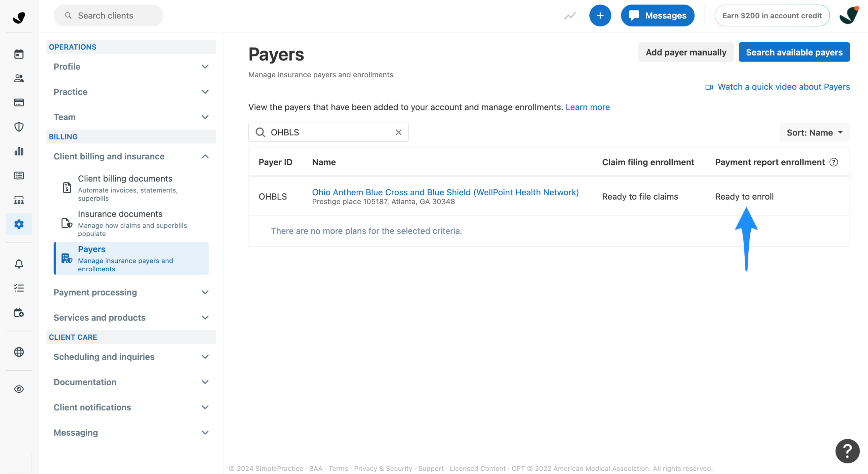Open the Sort: Name dropdown

coord(814,133)
